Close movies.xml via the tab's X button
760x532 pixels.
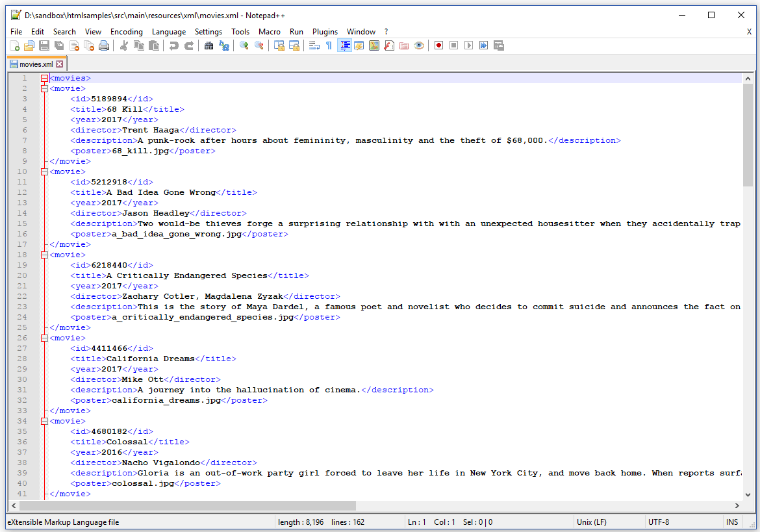coord(59,64)
